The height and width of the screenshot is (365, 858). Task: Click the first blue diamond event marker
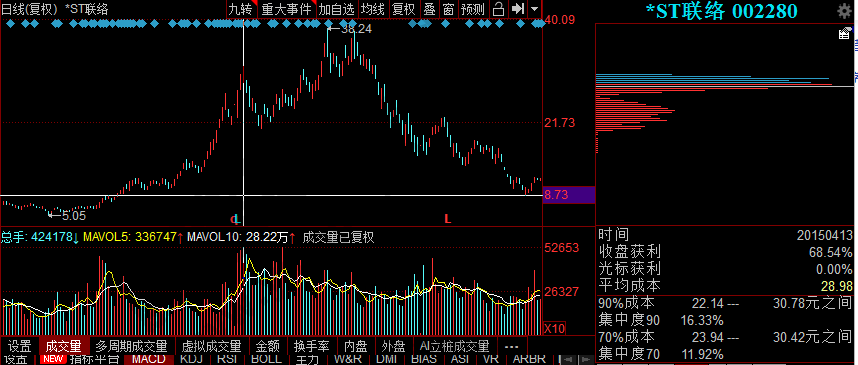tap(9, 24)
